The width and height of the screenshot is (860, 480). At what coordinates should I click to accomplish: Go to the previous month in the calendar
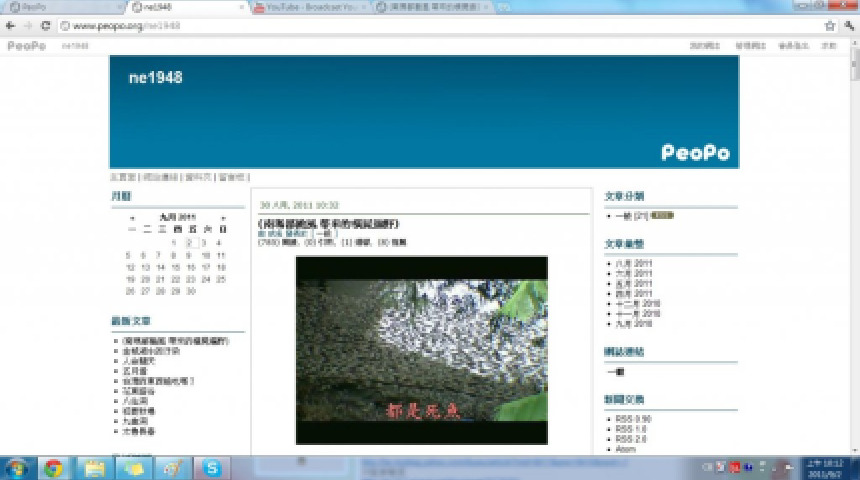point(132,217)
